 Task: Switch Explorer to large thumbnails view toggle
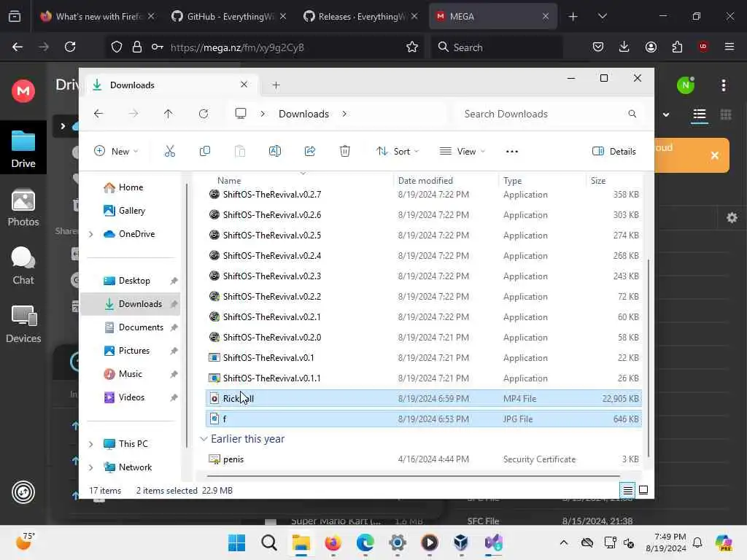(x=643, y=490)
